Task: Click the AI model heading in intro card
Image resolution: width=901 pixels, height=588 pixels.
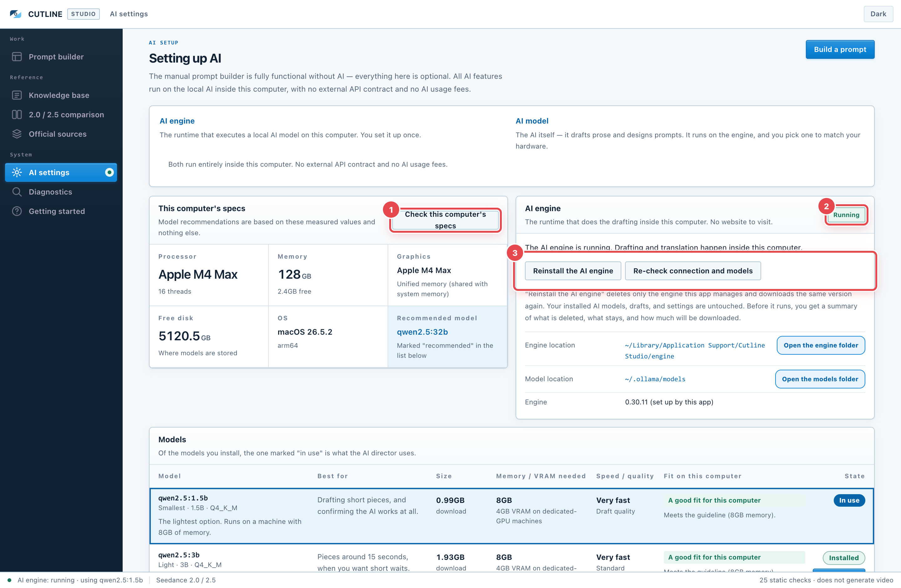Action: (x=532, y=121)
